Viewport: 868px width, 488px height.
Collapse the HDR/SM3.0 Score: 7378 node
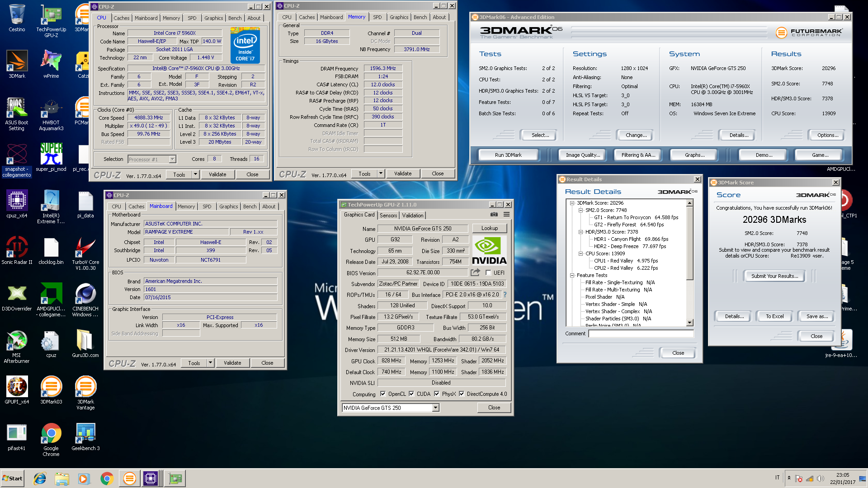click(580, 232)
